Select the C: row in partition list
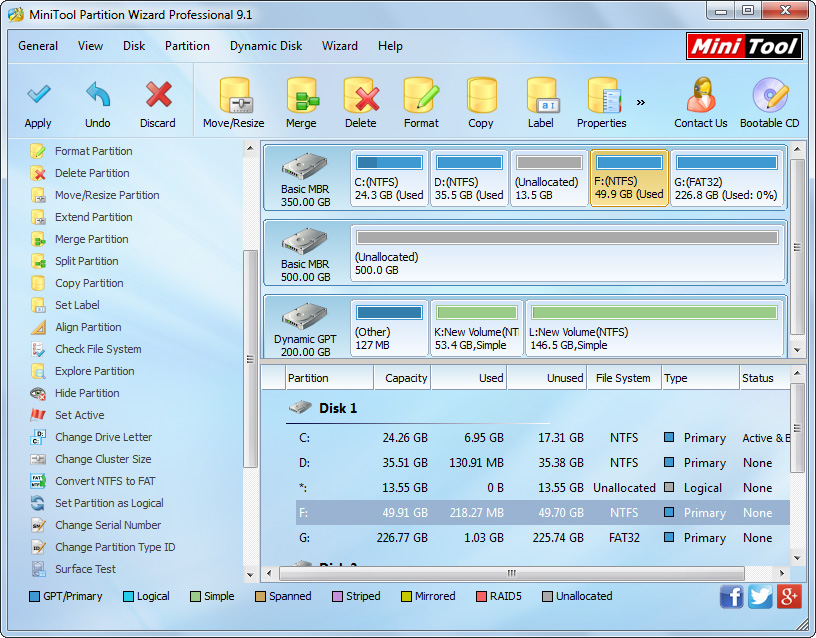Viewport: 816px width, 638px height. (x=543, y=438)
